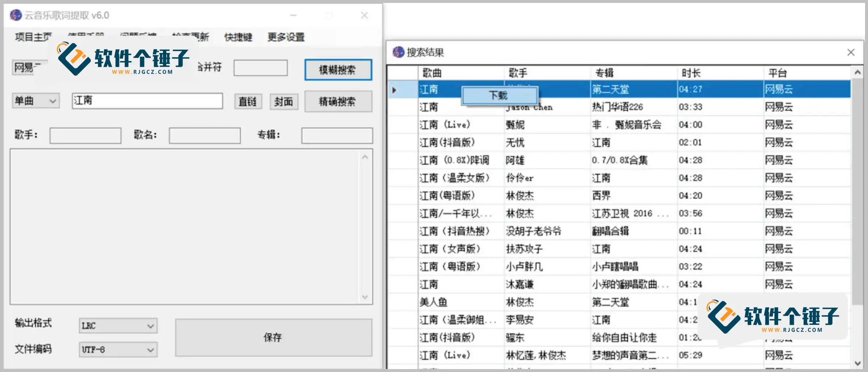
Task: Click the row selection arrow beside 江南
Action: pyautogui.click(x=395, y=89)
